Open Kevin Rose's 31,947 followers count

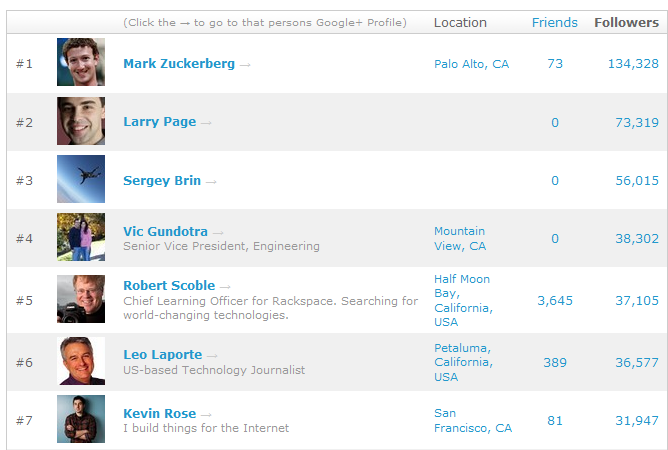(x=637, y=421)
